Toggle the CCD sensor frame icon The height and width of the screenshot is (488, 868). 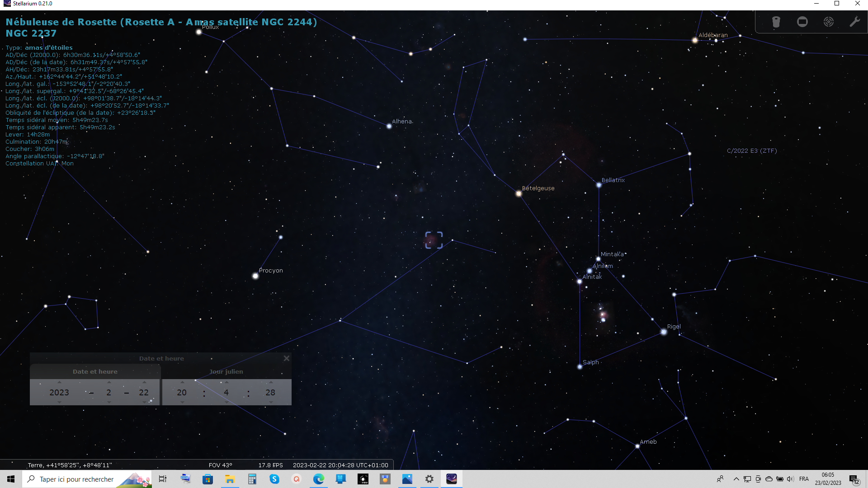coord(802,22)
